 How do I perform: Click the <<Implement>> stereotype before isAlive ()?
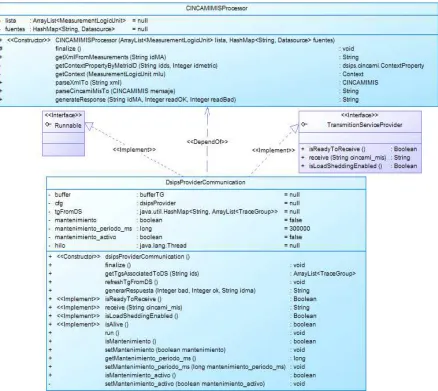[x=78, y=324]
